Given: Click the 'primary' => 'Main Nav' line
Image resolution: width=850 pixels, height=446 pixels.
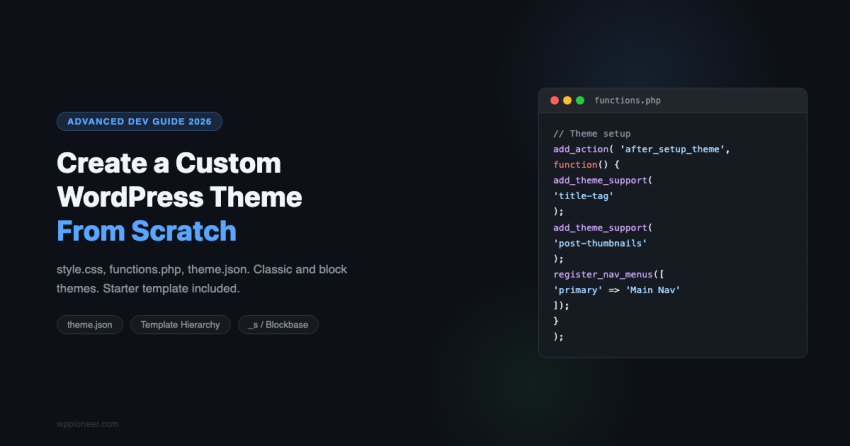Looking at the screenshot, I should 616,290.
